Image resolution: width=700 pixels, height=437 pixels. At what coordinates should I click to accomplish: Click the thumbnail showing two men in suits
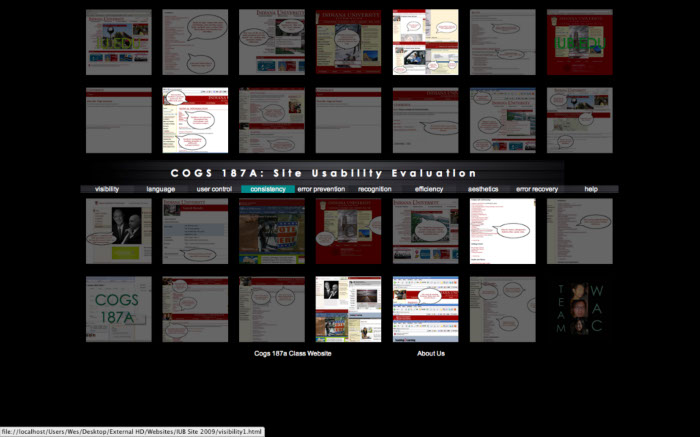(x=118, y=231)
